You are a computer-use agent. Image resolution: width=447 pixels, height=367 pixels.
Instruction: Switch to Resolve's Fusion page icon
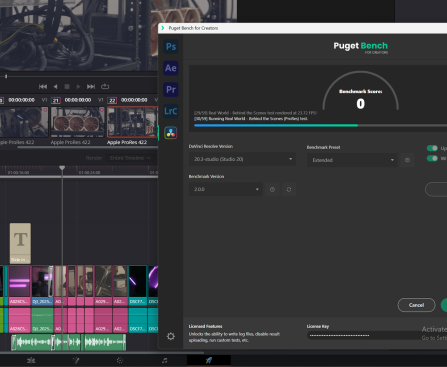(x=76, y=360)
